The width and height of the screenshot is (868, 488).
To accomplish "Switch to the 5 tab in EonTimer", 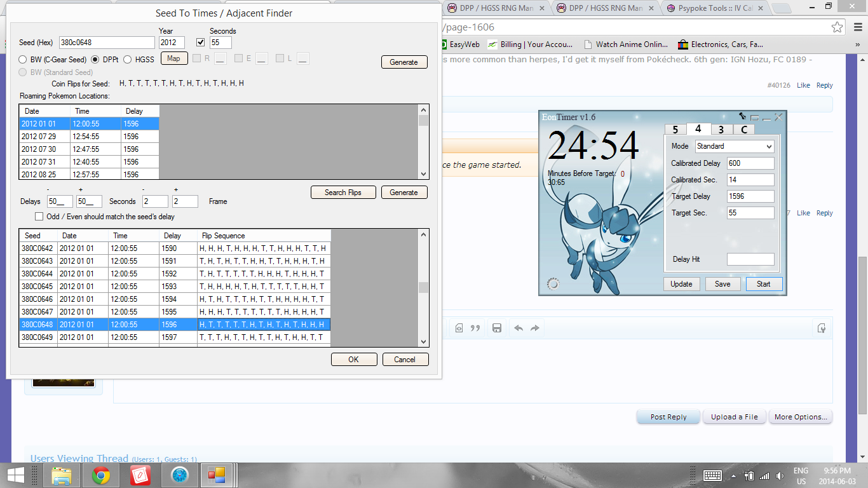I will pyautogui.click(x=675, y=129).
